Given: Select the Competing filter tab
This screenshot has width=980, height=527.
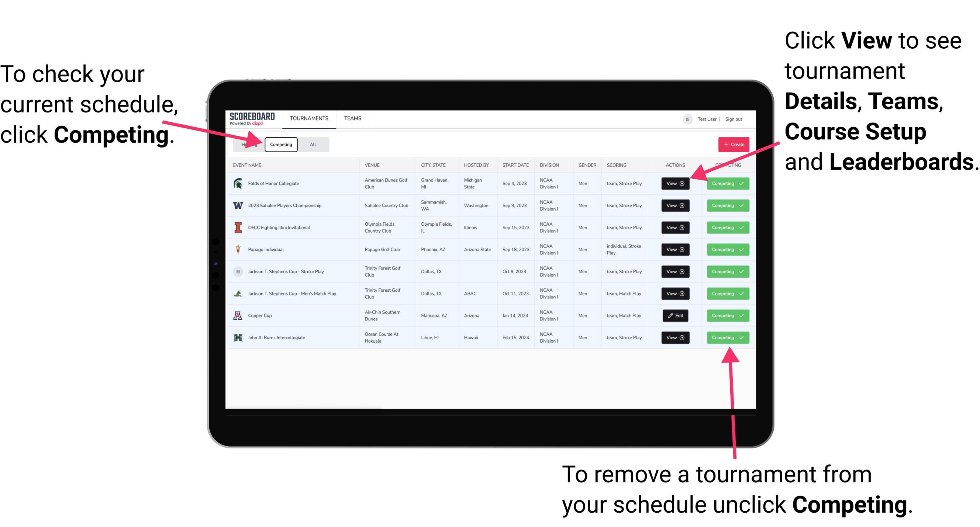Looking at the screenshot, I should (x=280, y=144).
